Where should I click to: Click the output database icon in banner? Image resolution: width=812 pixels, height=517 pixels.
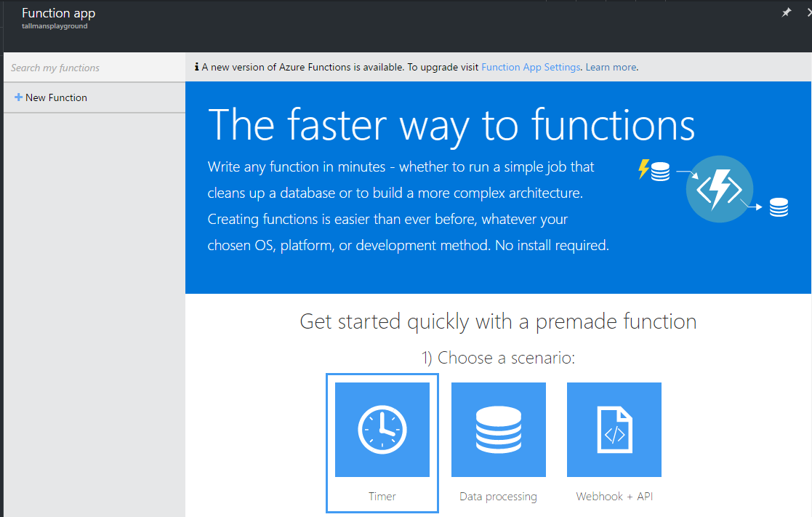coord(779,207)
